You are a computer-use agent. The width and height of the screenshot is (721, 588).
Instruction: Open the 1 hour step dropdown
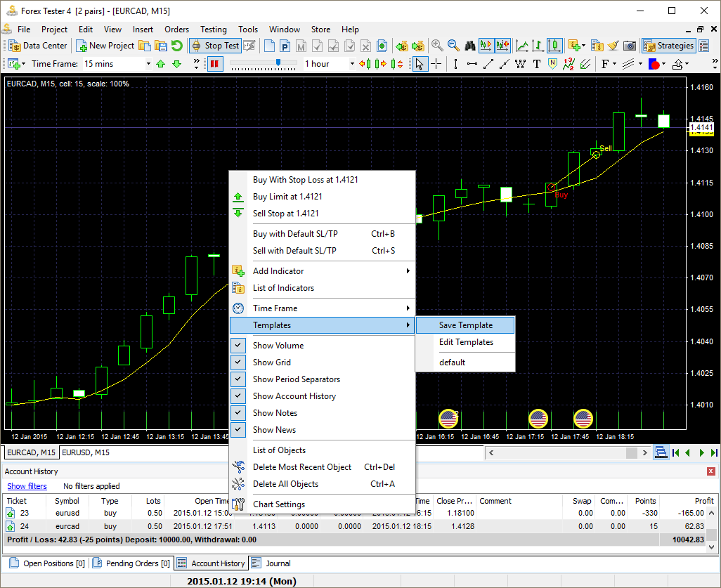coord(352,64)
